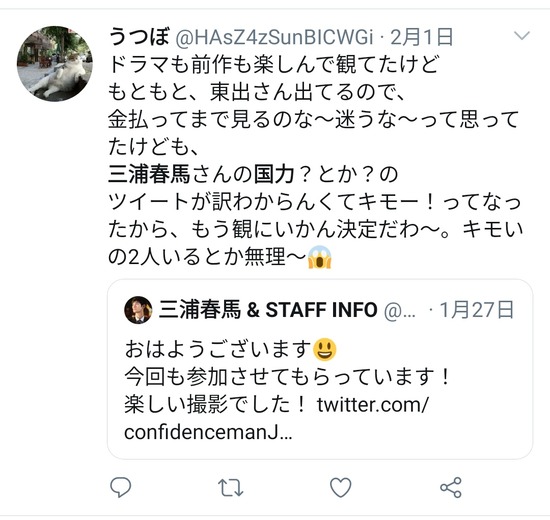Open the 2月1日 tweet timestamp
Screen dimensions: 550x520
422,37
